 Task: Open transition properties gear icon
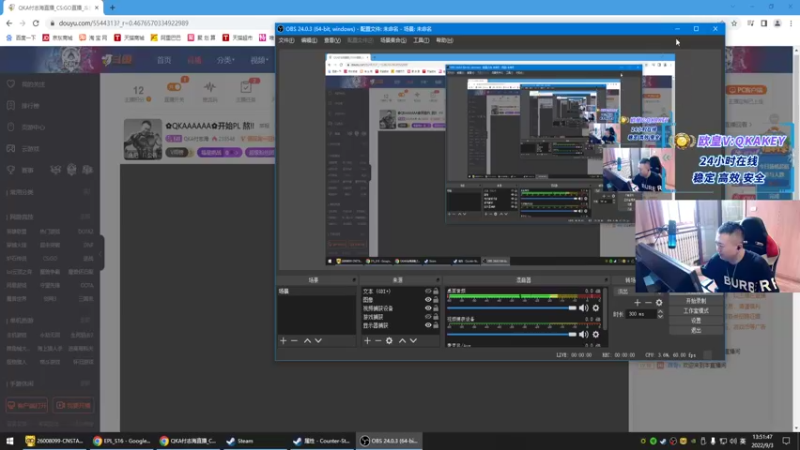click(659, 303)
